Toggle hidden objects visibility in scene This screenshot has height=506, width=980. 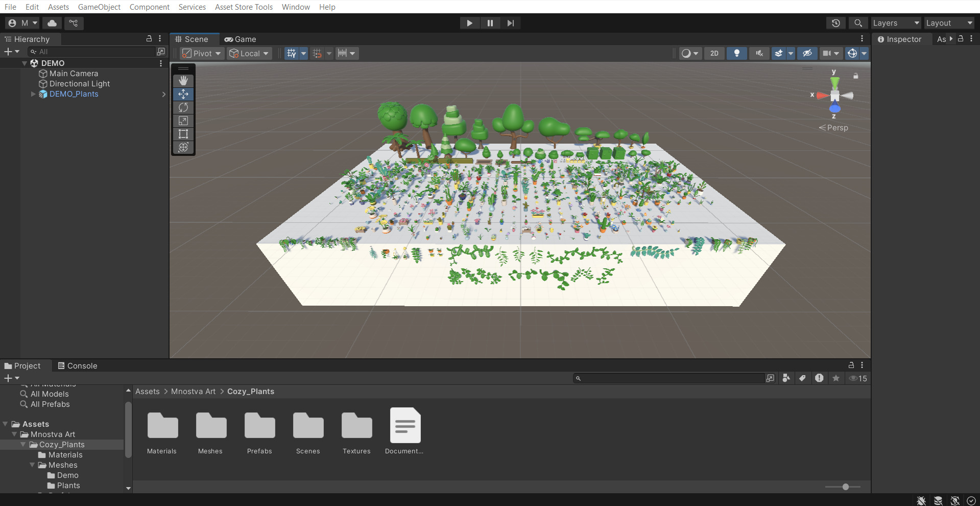click(x=807, y=53)
